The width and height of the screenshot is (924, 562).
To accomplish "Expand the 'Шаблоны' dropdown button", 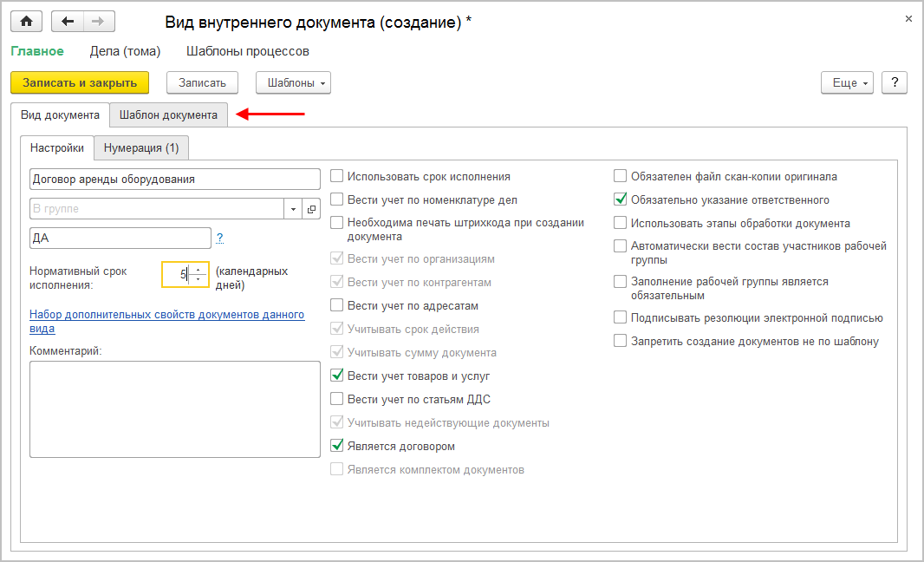I will click(293, 83).
